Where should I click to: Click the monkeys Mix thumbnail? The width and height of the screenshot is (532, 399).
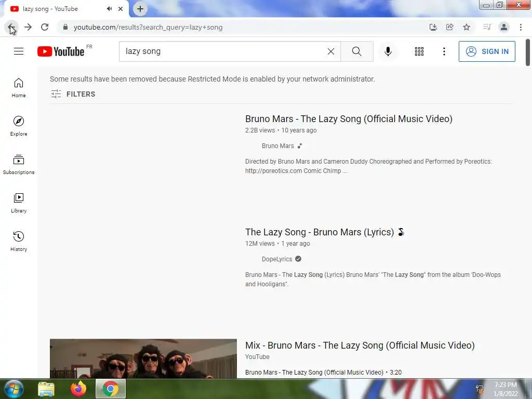143,358
